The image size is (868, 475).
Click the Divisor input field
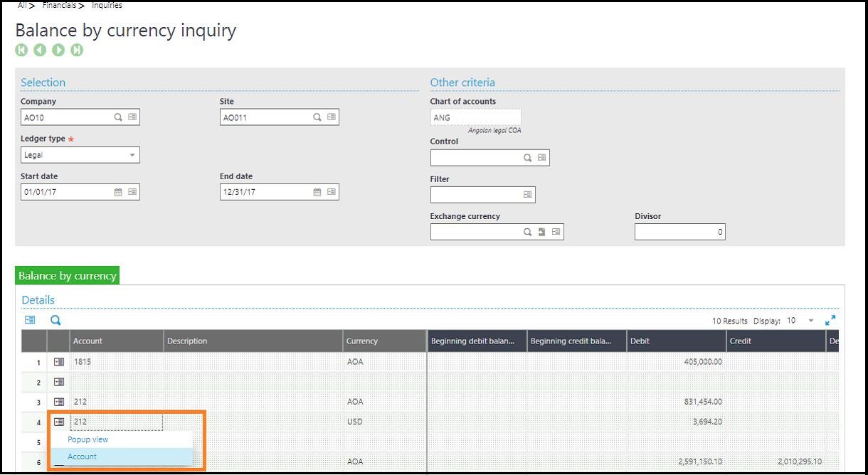coord(680,232)
